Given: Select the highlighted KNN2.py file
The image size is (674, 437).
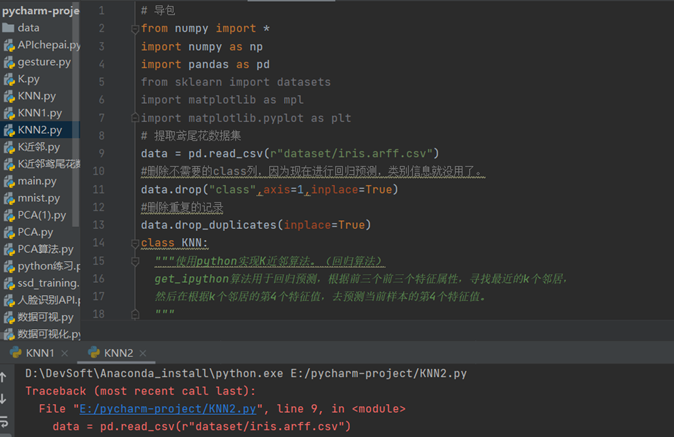Looking at the screenshot, I should tap(40, 130).
